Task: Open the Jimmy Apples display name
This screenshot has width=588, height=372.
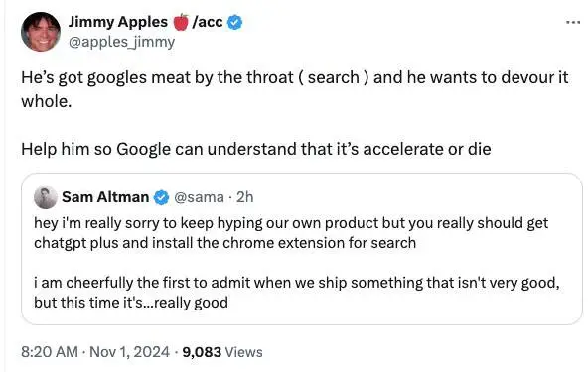Action: [x=118, y=22]
